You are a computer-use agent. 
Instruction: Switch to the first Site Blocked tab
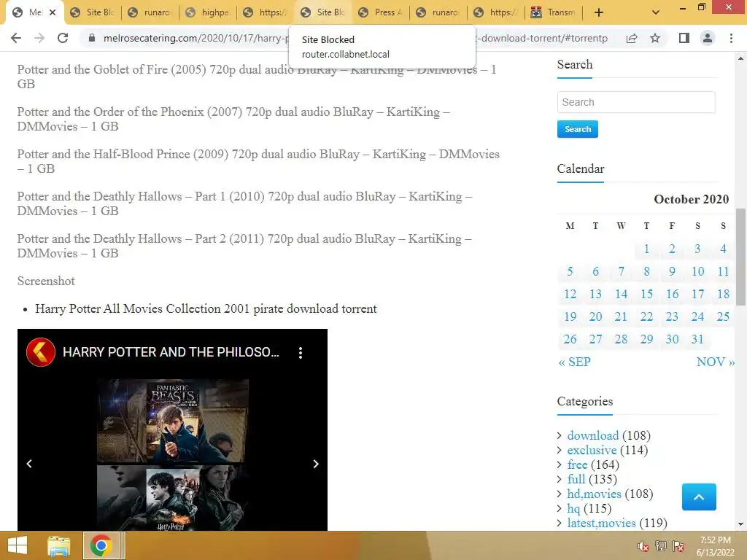tap(93, 12)
